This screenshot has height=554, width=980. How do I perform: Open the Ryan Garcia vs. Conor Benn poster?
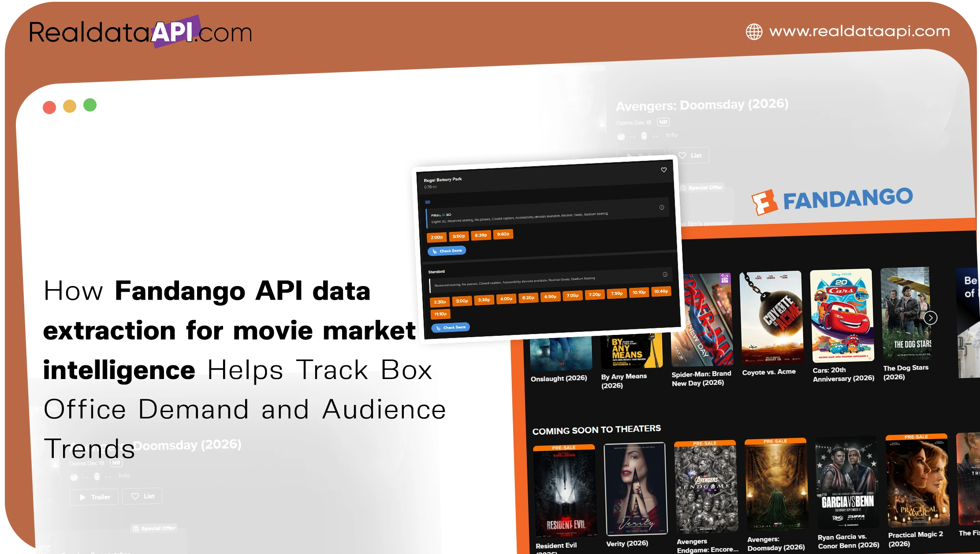847,482
